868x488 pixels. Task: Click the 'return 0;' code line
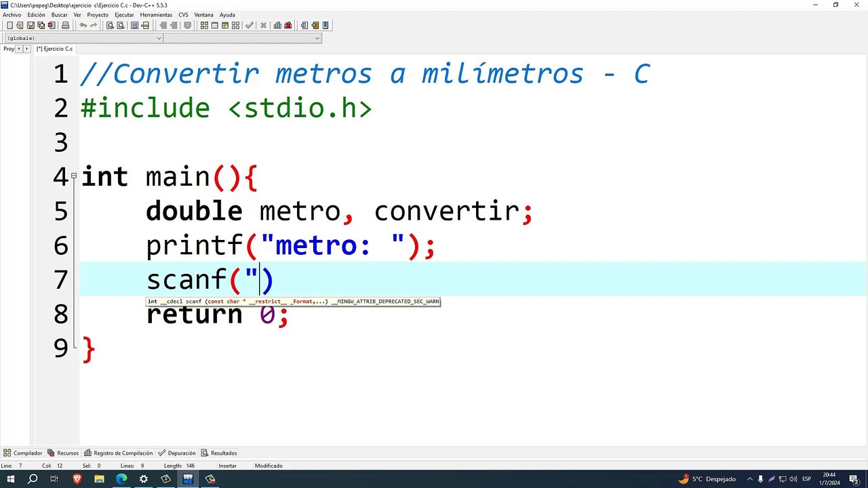[x=218, y=314]
